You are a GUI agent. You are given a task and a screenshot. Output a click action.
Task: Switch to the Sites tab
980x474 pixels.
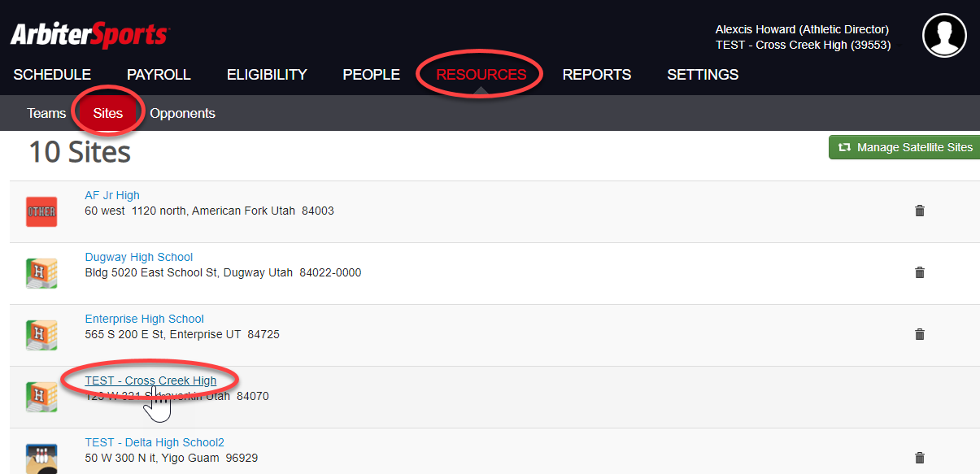[x=108, y=113]
